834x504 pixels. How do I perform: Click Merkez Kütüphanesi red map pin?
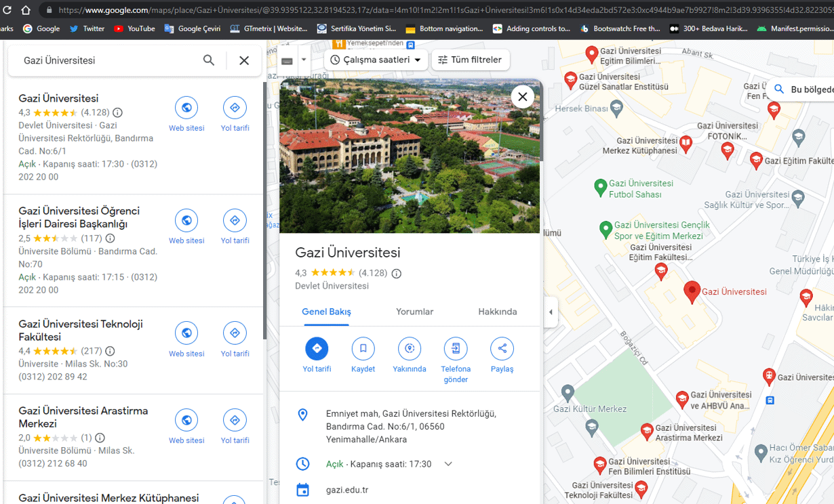click(x=686, y=144)
